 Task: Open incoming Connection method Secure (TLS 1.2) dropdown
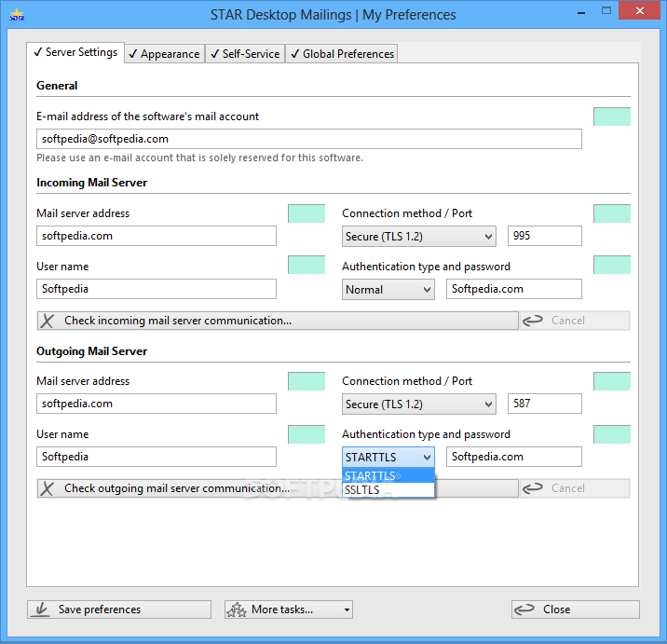point(419,236)
